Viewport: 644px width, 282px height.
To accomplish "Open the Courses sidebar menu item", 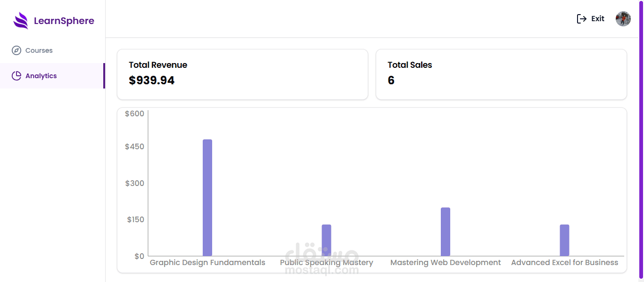I will tap(39, 50).
